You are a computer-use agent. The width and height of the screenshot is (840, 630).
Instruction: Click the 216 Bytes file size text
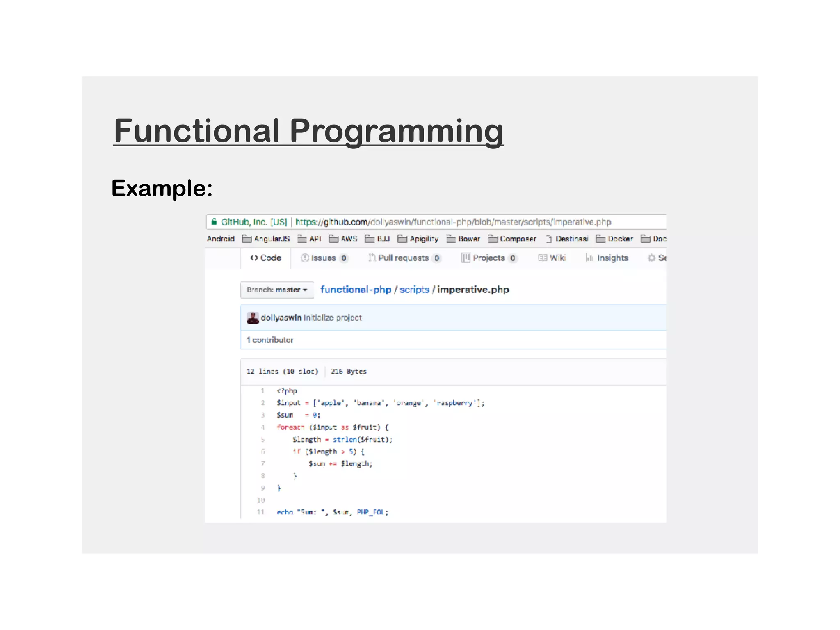349,372
